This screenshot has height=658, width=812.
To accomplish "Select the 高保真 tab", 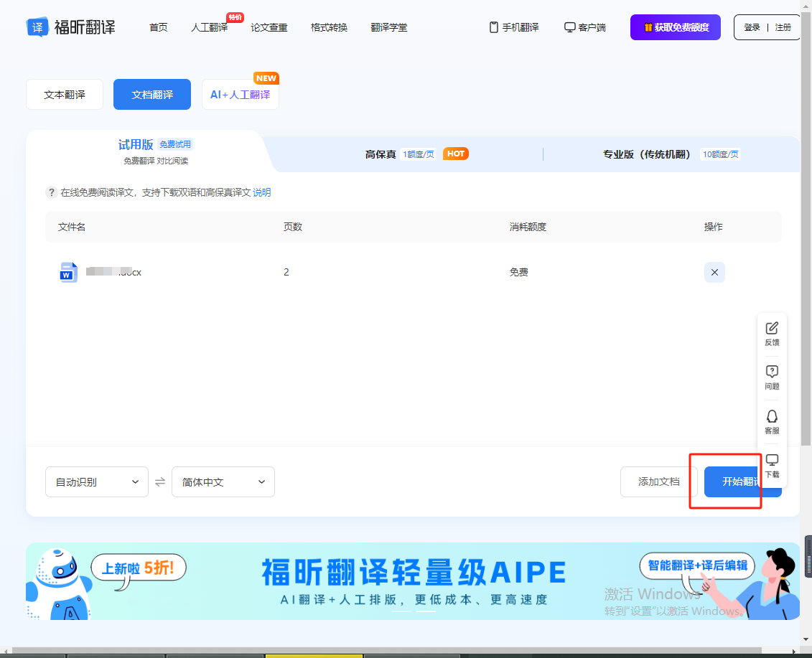I will (x=380, y=154).
